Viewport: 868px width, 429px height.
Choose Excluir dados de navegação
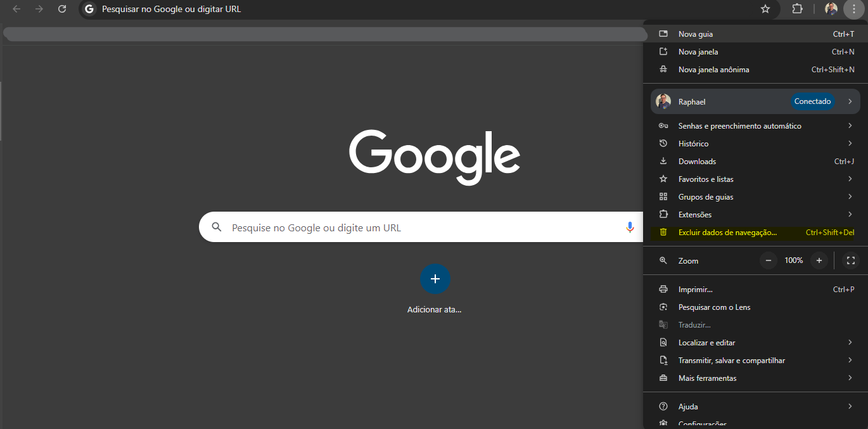[x=727, y=233]
